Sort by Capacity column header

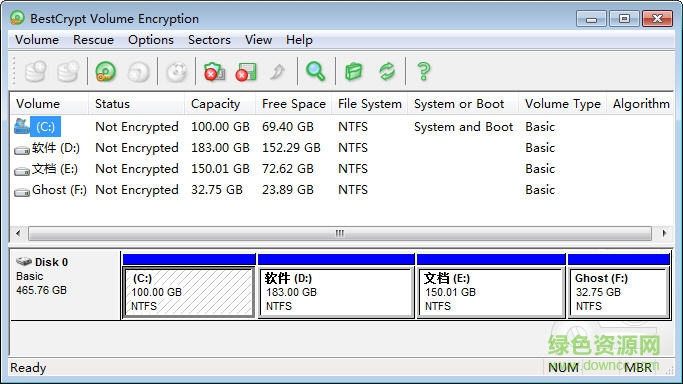[x=220, y=104]
